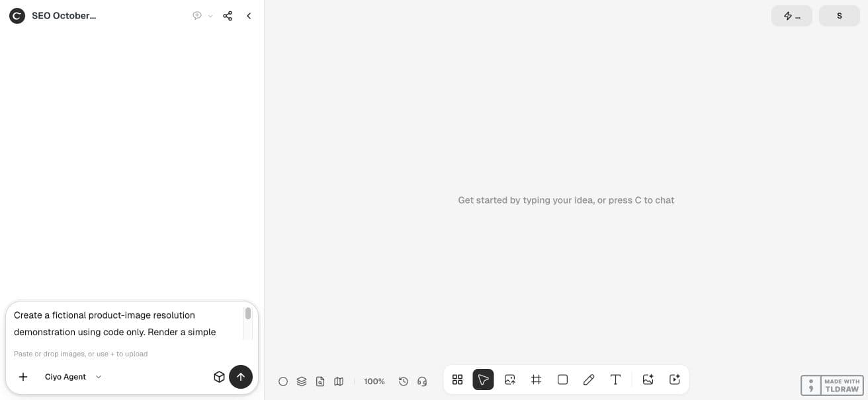868x400 pixels.
Task: Expand the chat history dropdown arrow
Action: tap(210, 16)
